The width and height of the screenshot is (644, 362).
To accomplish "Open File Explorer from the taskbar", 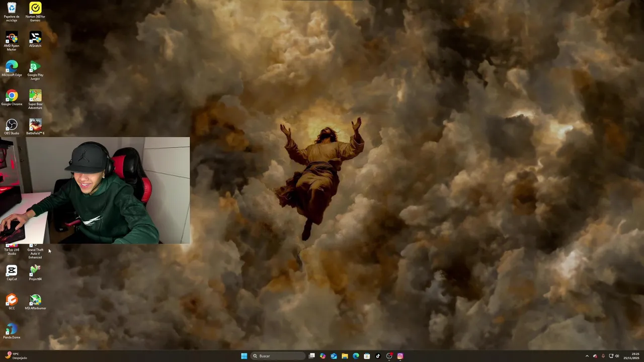I will (345, 356).
